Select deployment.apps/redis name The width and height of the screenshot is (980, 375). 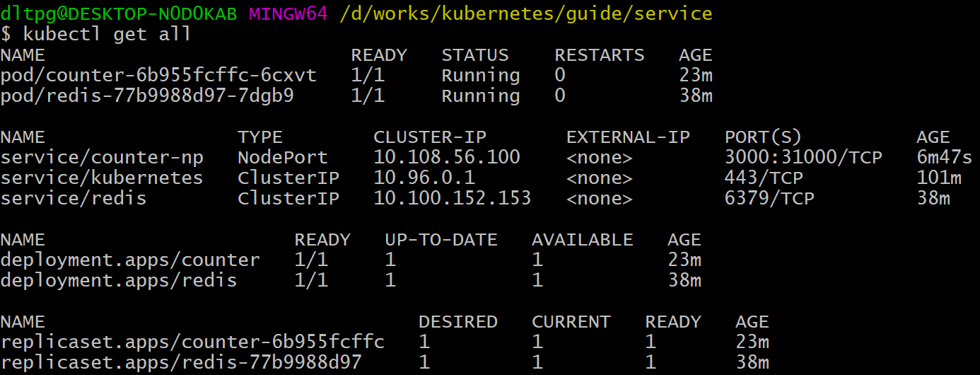(x=119, y=280)
